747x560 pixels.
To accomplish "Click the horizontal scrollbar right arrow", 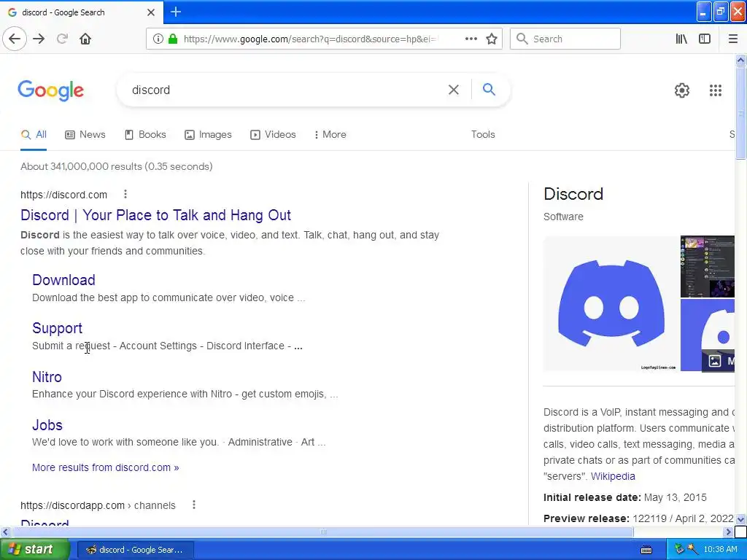I will (728, 532).
